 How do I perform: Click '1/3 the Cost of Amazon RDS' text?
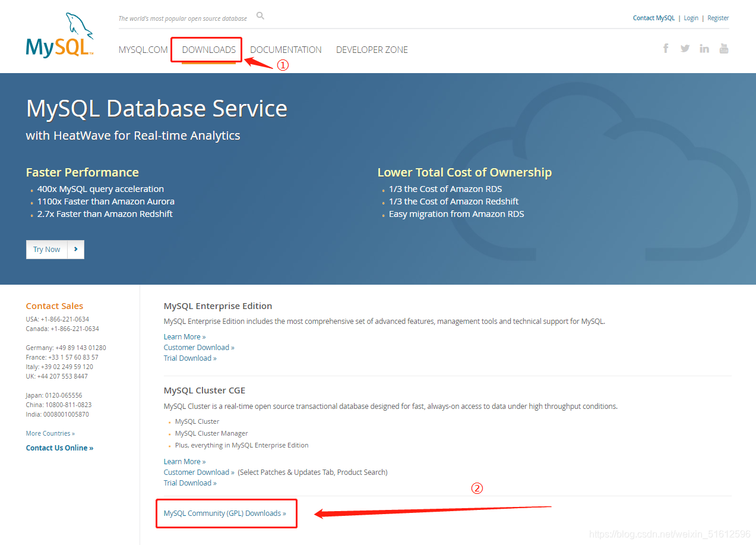point(445,189)
